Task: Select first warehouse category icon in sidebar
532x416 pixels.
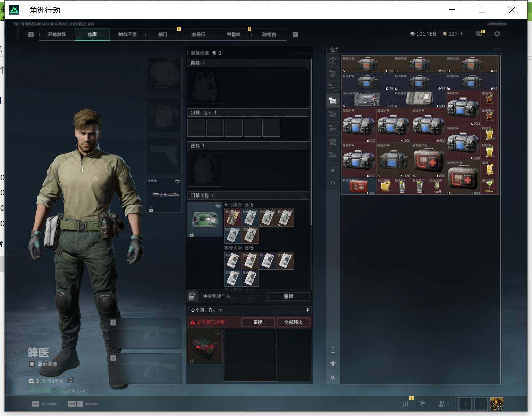Action: pos(333,60)
